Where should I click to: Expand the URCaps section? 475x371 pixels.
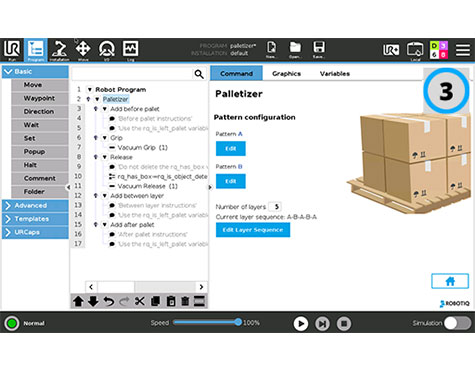[x=35, y=232]
